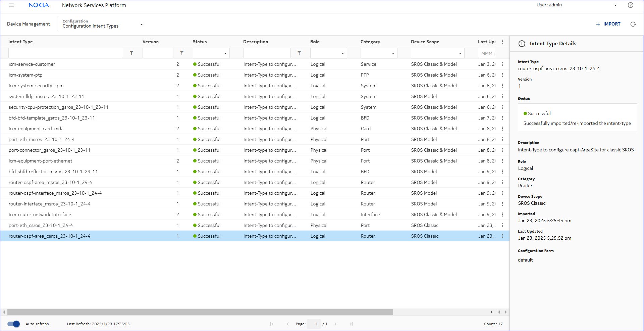Screen dimensions: 644x331
Task: Click the Import button
Action: pyautogui.click(x=608, y=24)
